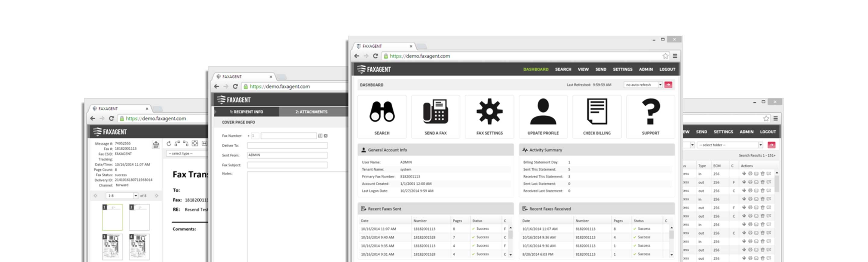Select page 2 thumbnail in the fax viewer
The image size is (868, 262).
[x=139, y=217]
